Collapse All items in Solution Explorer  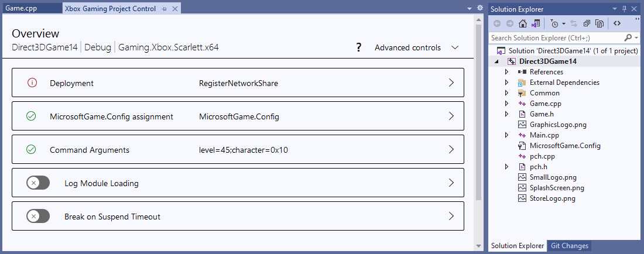point(587,24)
